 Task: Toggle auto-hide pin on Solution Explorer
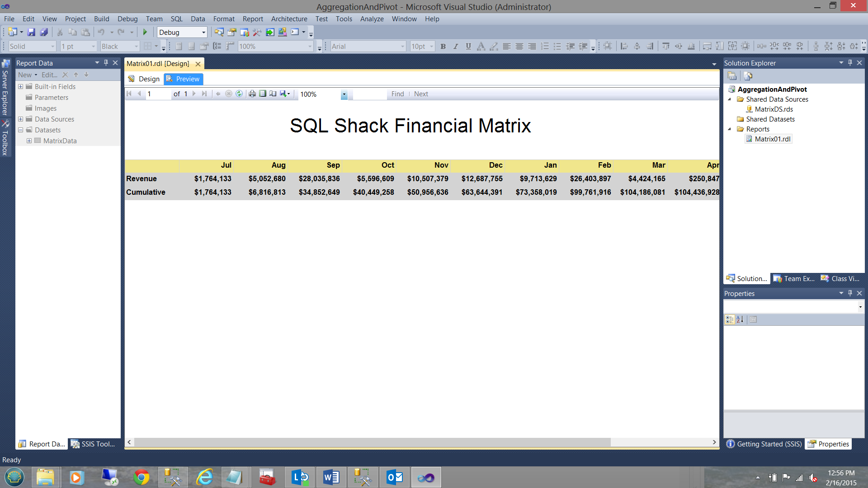pos(850,63)
